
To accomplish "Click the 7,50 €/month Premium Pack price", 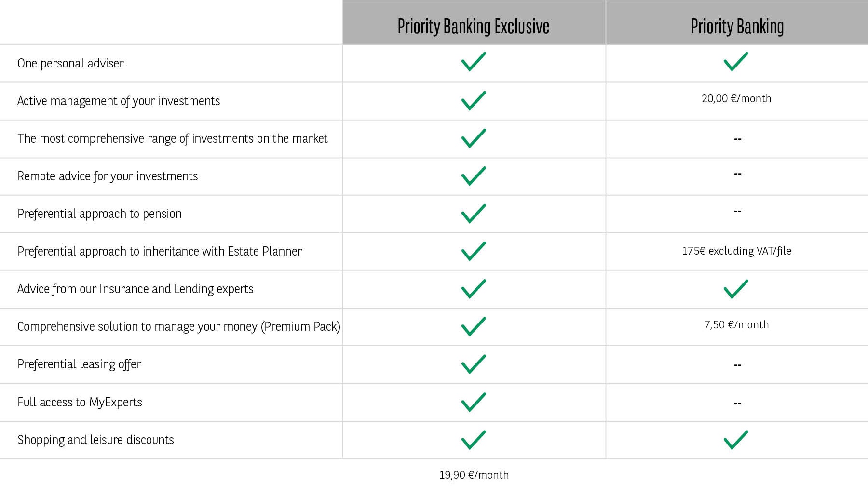I will [x=736, y=325].
